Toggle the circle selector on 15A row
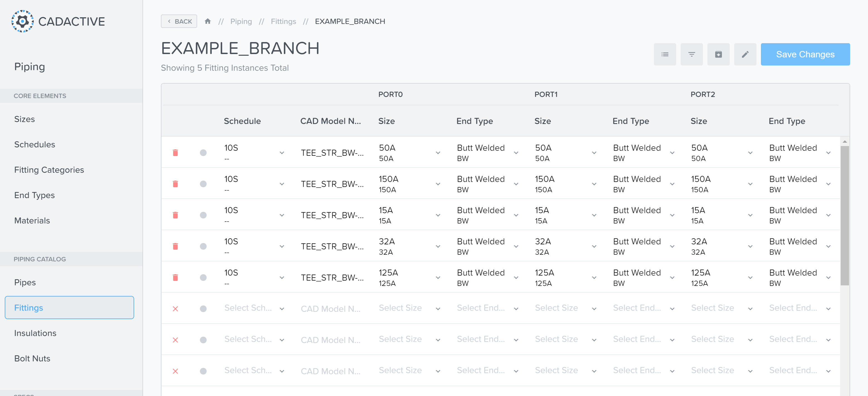 tap(203, 215)
